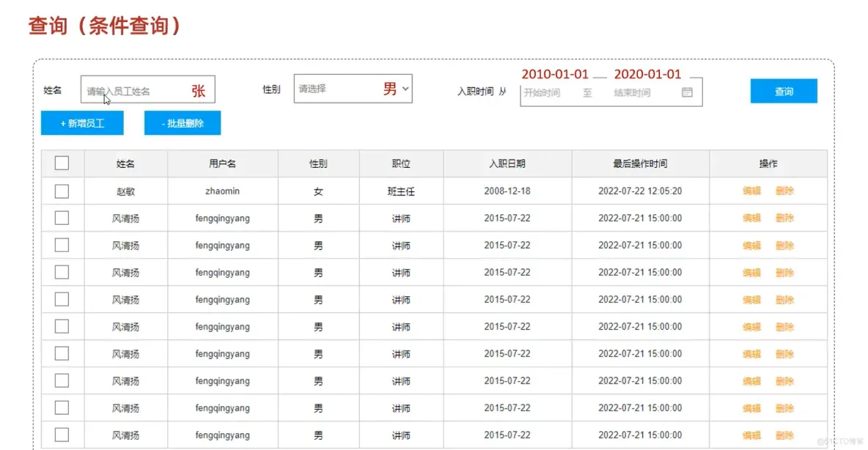Select the date cell 2008-12-18
The image size is (868, 450).
507,191
